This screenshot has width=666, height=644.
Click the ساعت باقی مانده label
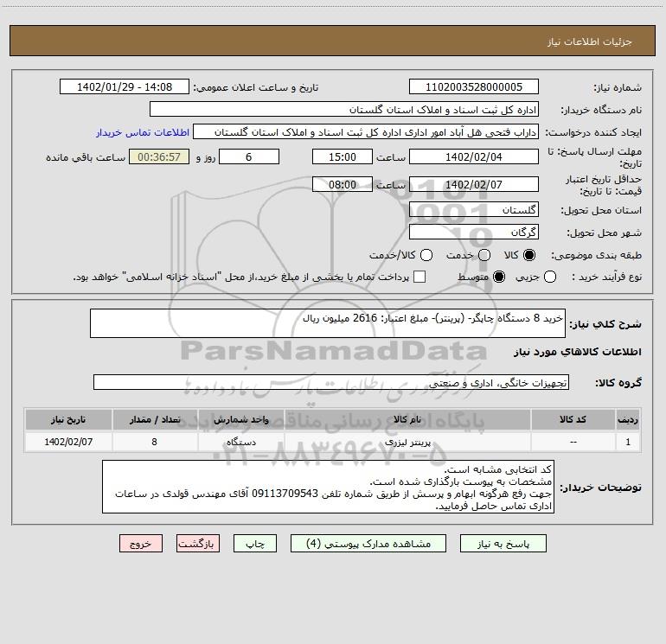click(86, 157)
